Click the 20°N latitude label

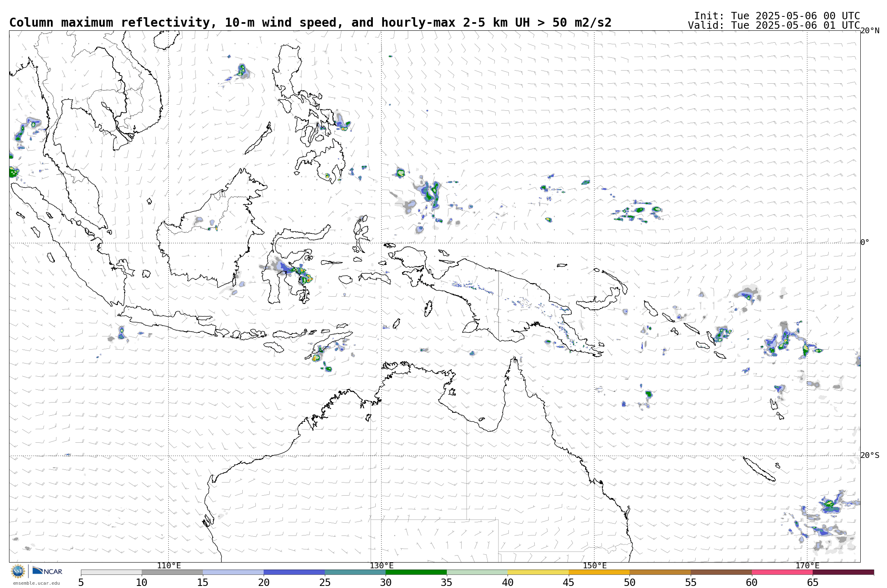[870, 31]
